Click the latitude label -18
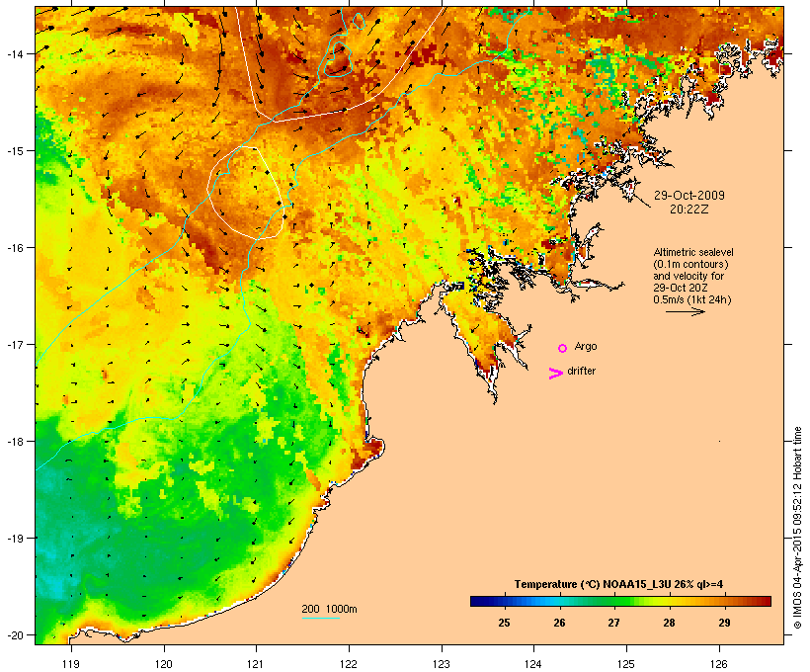Image resolution: width=810 pixels, height=672 pixels. [x=15, y=441]
